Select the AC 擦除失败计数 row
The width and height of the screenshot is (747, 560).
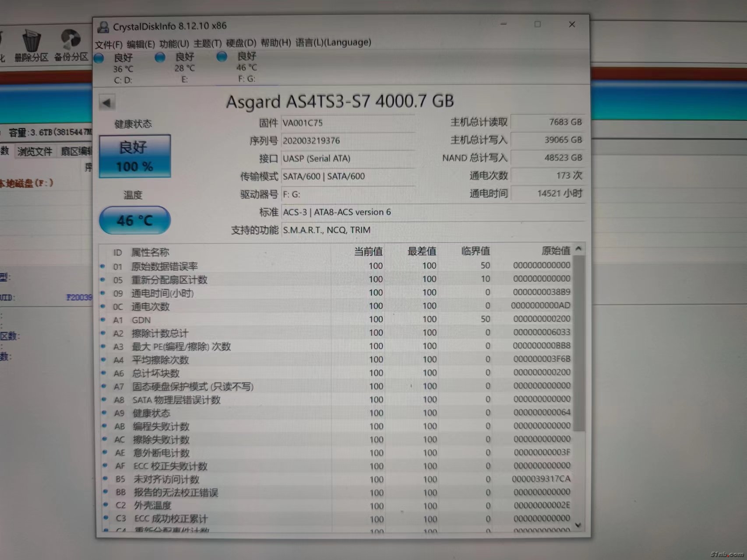336,440
